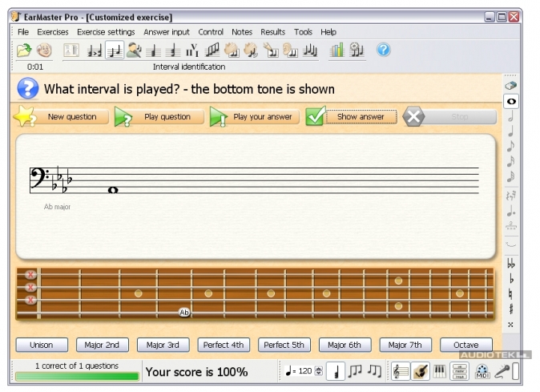Adjust the tempo 120 spinner arrows
Image resolution: width=540 pixels, height=392 pixels.
(x=319, y=371)
